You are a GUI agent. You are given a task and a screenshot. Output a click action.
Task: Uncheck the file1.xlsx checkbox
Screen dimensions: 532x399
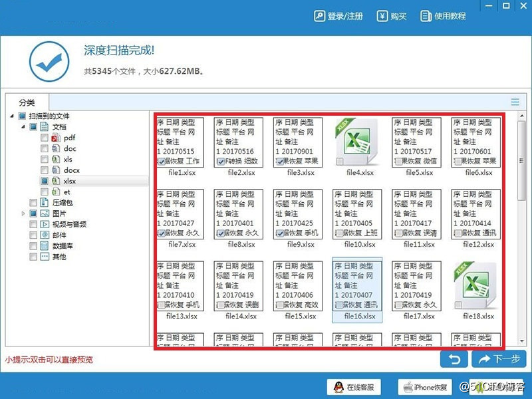pos(162,162)
